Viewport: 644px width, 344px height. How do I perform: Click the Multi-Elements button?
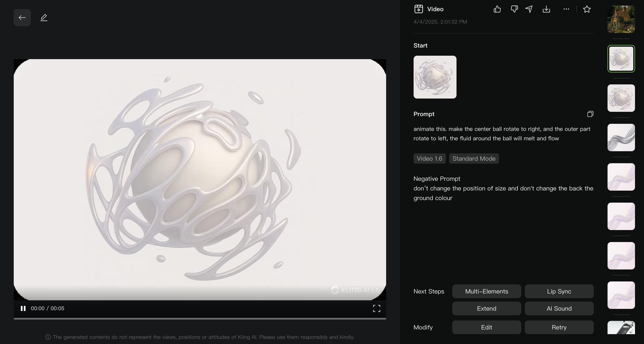point(486,291)
